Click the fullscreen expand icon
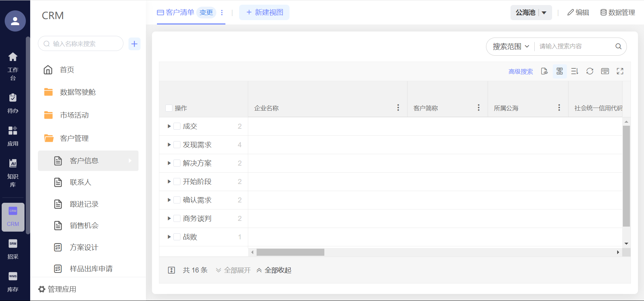 [620, 71]
